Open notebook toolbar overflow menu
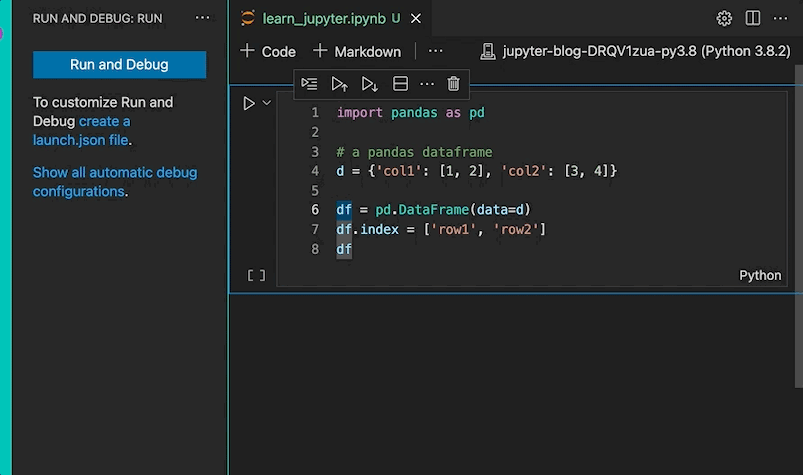Image resolution: width=803 pixels, height=475 pixels. point(435,51)
